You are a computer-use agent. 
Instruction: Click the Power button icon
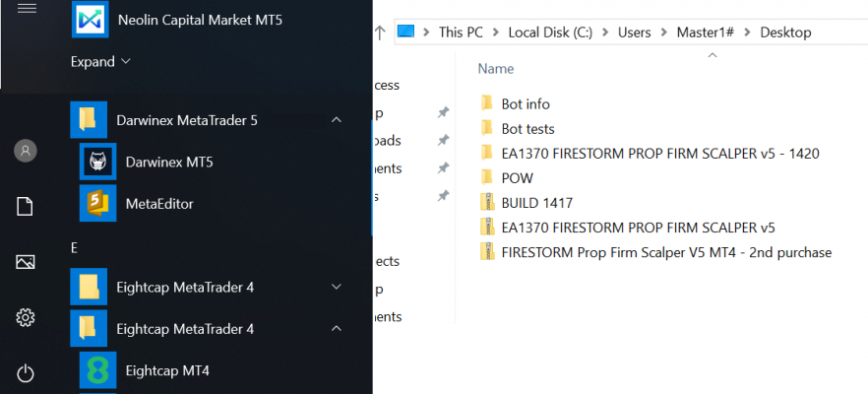(26, 373)
